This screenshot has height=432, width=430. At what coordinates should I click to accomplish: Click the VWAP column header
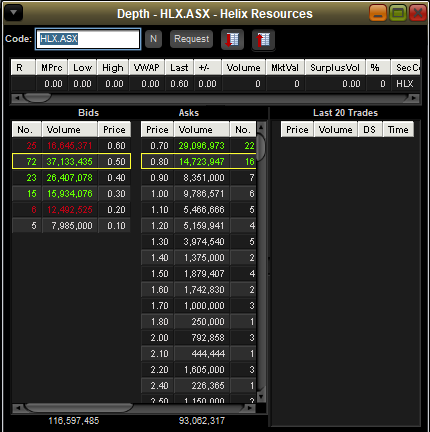(147, 67)
